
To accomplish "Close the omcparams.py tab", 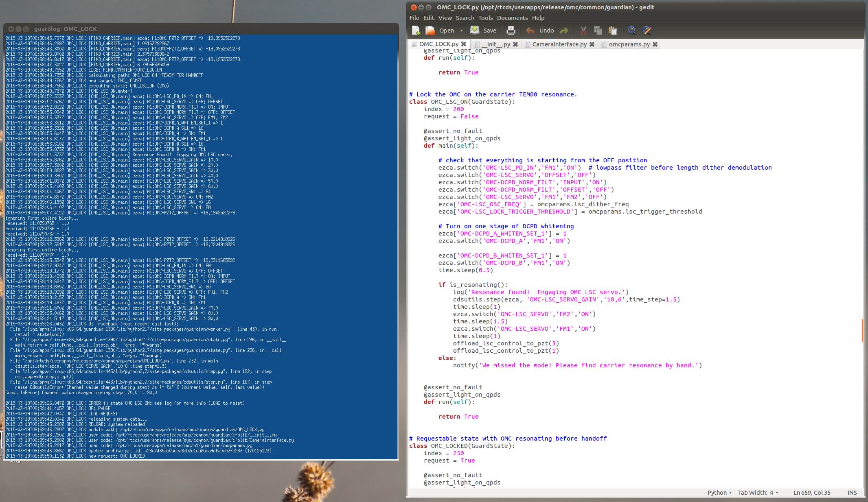I will [x=655, y=44].
